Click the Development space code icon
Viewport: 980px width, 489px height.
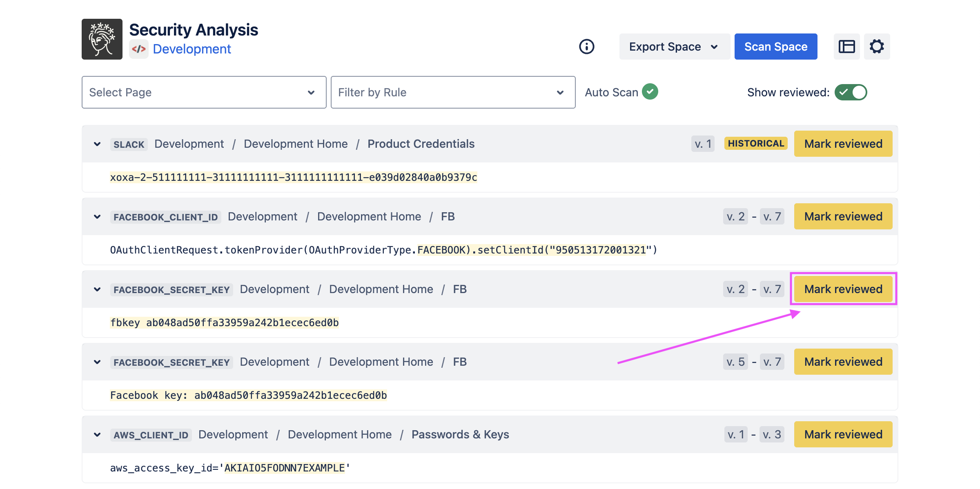point(139,49)
